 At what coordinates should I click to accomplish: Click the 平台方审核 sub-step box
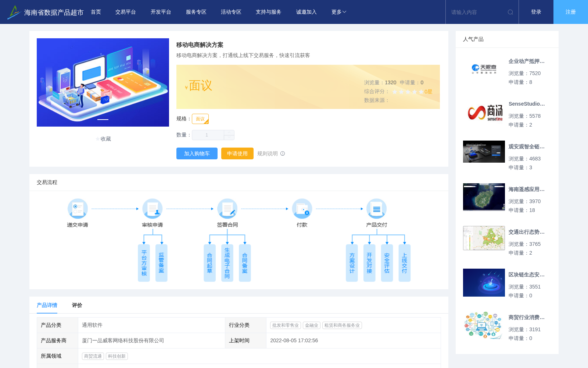point(144,263)
